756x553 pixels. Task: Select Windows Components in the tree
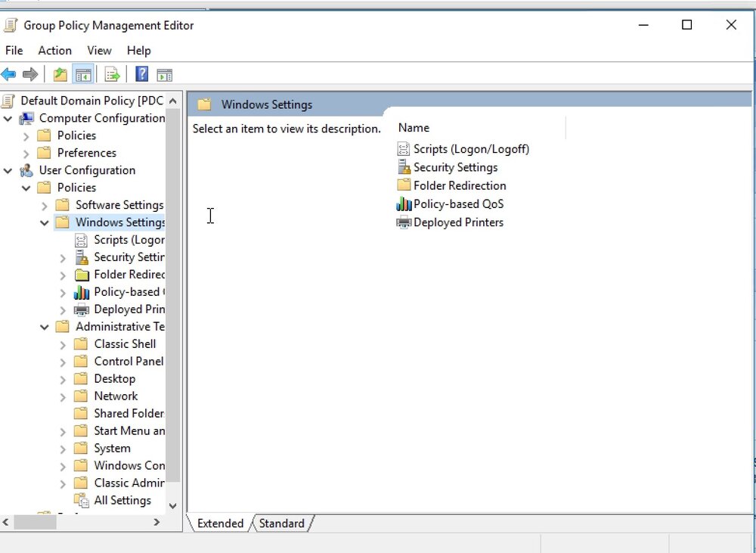click(129, 466)
